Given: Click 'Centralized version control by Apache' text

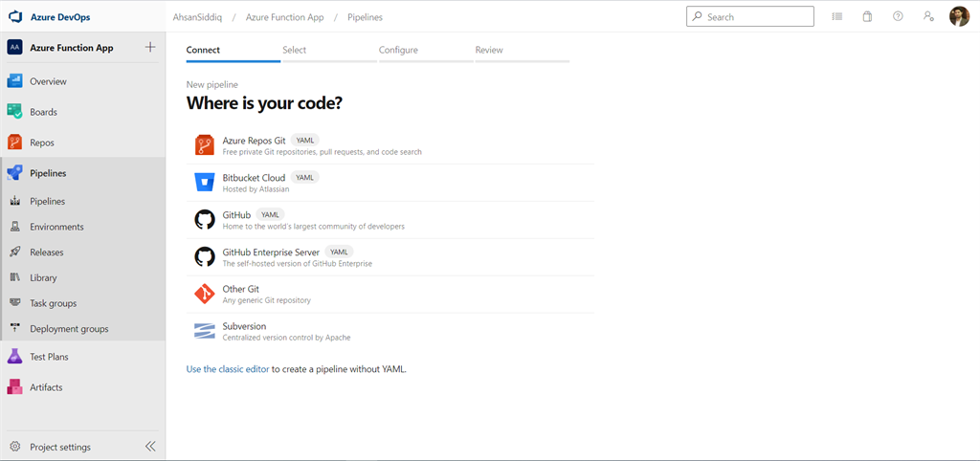Looking at the screenshot, I should pos(286,338).
